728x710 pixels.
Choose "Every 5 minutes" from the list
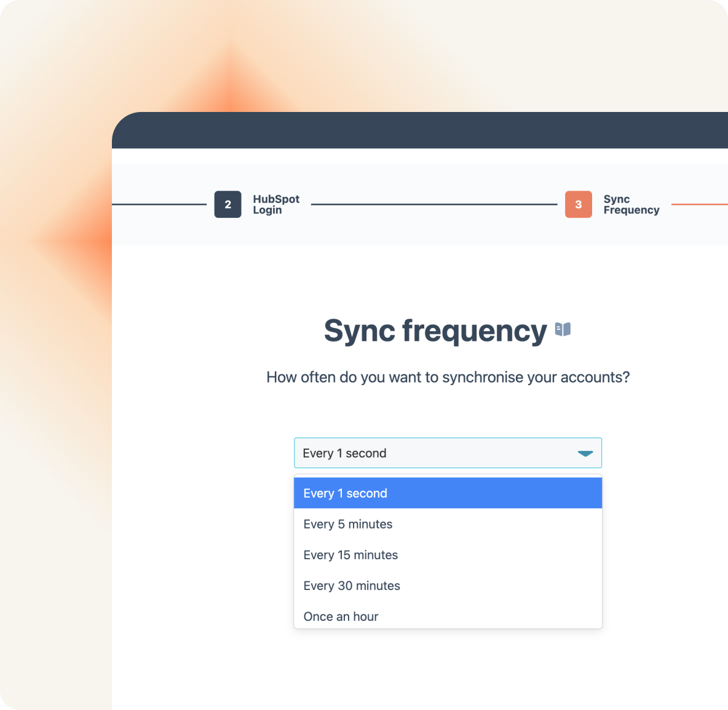[348, 524]
